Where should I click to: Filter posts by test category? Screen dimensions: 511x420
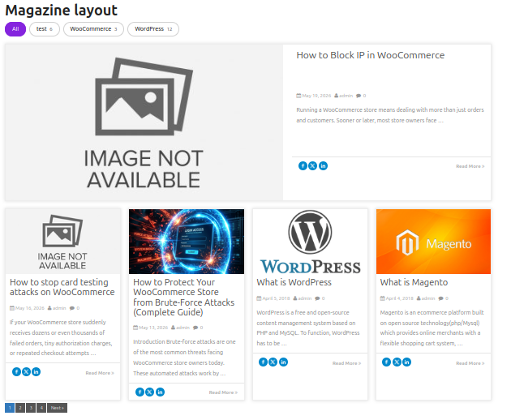coord(45,29)
